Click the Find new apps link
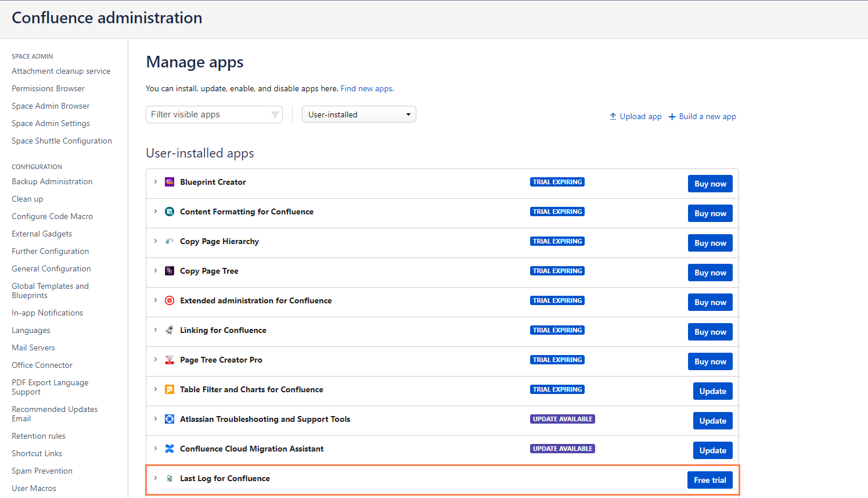868x498 pixels. [366, 88]
